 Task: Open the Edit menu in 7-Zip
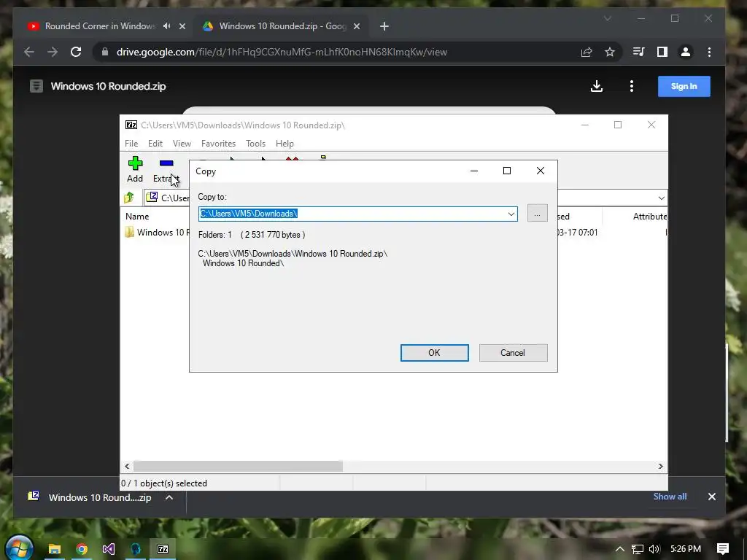(155, 144)
